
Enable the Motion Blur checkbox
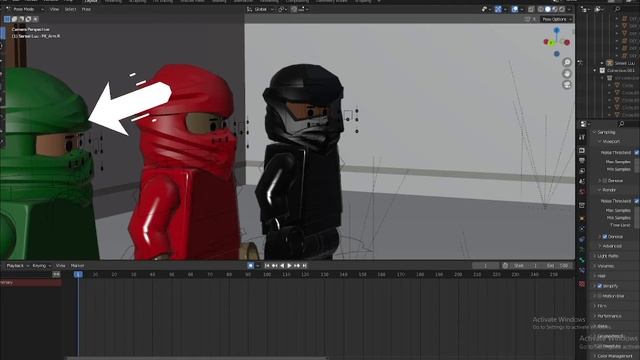[600, 296]
